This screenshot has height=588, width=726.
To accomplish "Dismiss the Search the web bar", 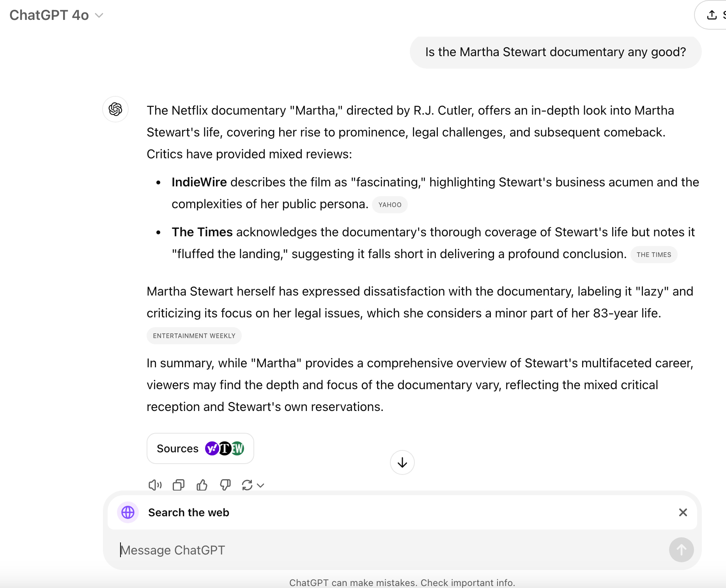I will 683,512.
